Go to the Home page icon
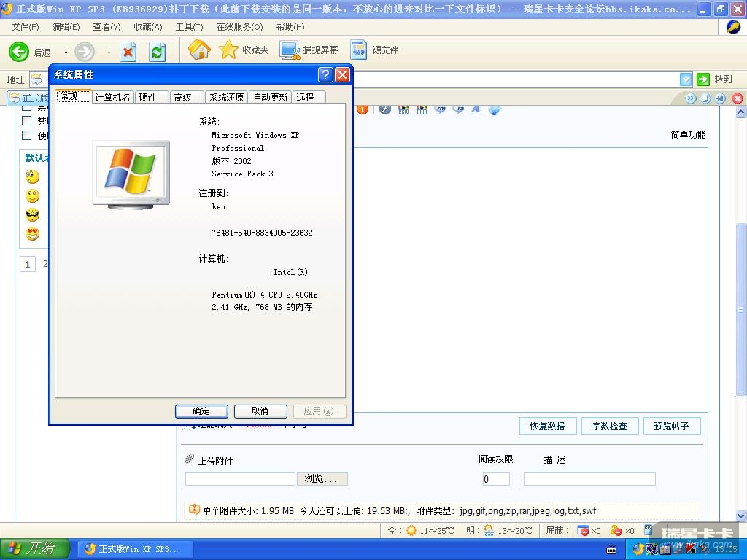Image resolution: width=747 pixels, height=560 pixels. (199, 50)
